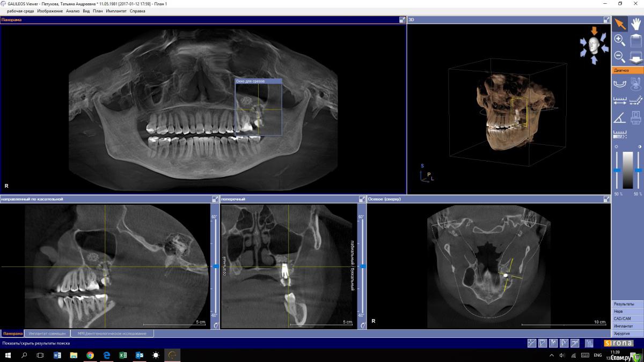This screenshot has width=644, height=362.
Task: Click the zoom out magnifier
Action: click(x=619, y=56)
